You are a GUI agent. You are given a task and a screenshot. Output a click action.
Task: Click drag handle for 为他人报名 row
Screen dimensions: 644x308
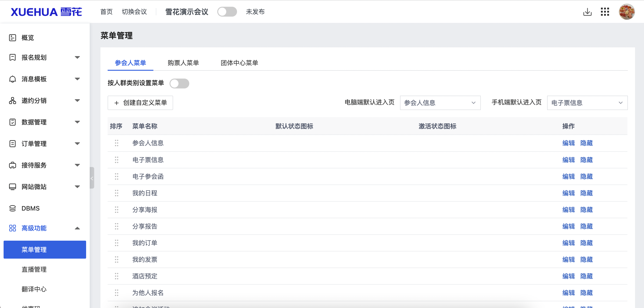(117, 293)
